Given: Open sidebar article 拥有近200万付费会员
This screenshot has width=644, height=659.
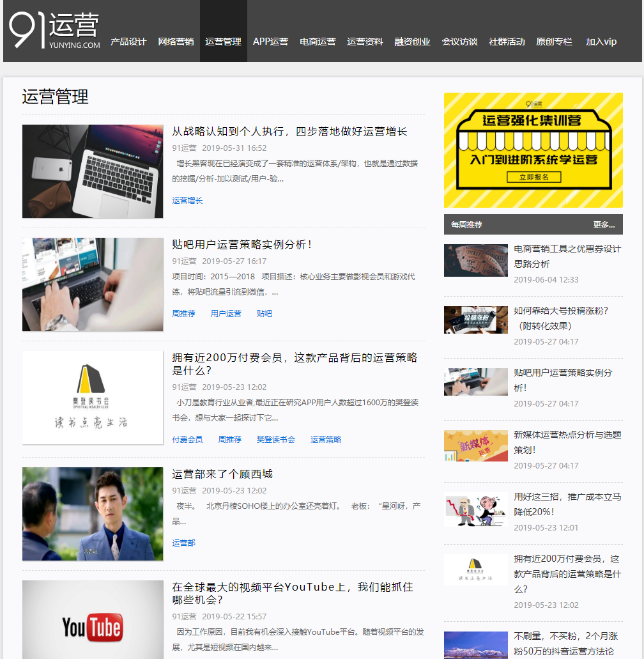Looking at the screenshot, I should click(x=567, y=574).
